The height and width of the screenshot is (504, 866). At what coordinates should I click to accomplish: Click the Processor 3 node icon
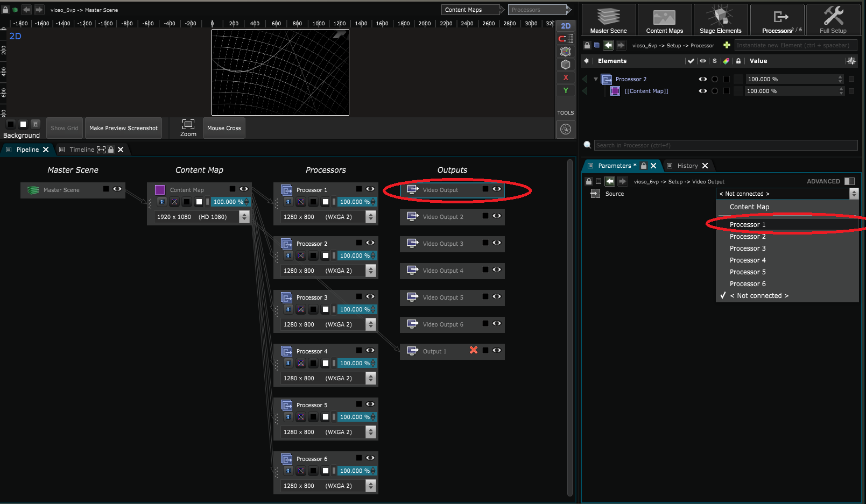(287, 297)
